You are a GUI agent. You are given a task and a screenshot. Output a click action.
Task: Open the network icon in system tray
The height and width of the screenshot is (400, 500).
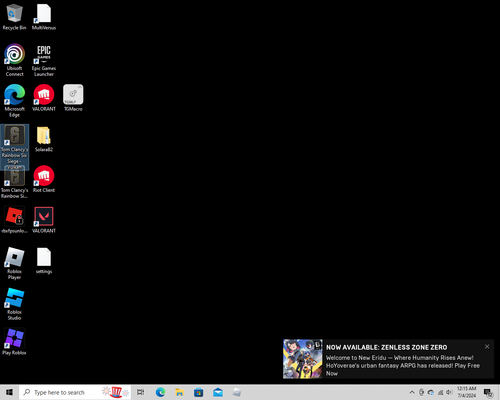tap(440, 392)
